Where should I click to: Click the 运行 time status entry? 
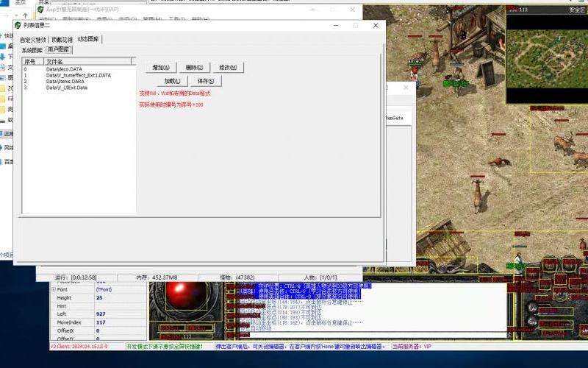pyautogui.click(x=76, y=277)
